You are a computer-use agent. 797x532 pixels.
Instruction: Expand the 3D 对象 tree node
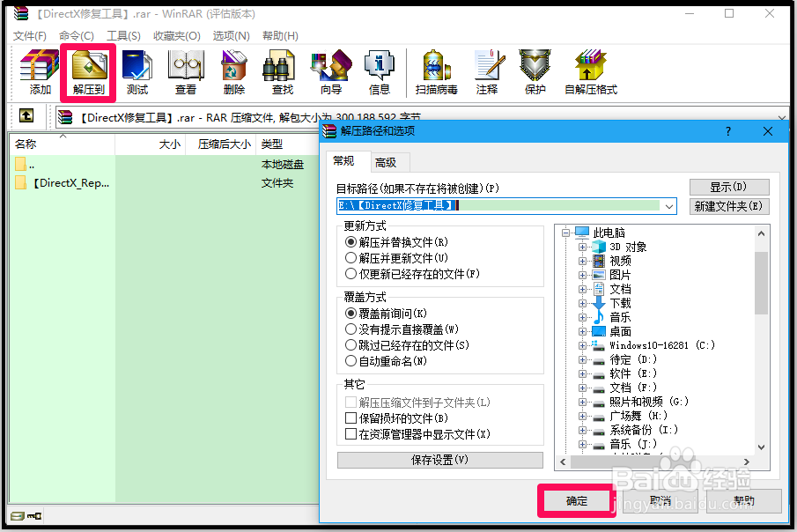pyautogui.click(x=582, y=248)
